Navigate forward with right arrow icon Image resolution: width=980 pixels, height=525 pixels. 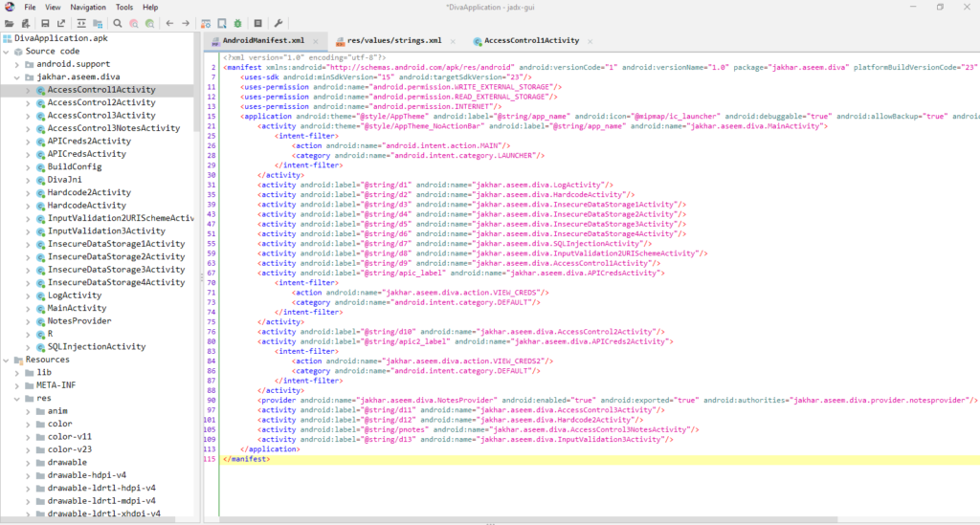point(186,24)
